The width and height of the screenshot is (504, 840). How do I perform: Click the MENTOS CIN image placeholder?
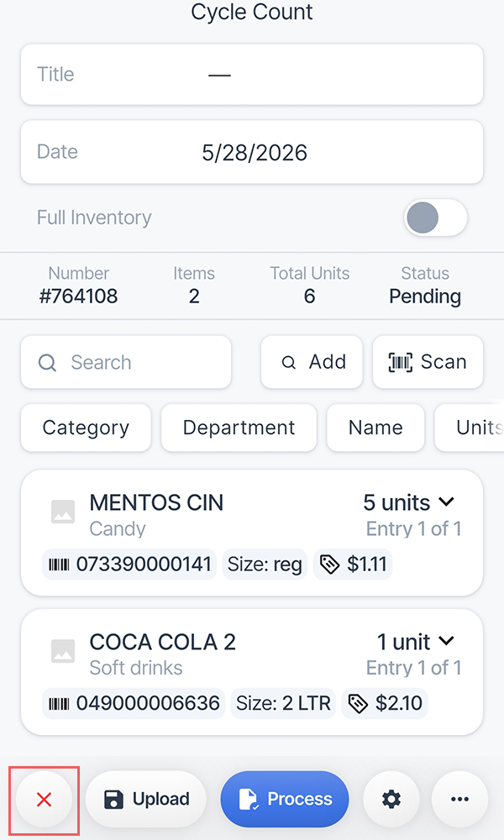tap(63, 512)
